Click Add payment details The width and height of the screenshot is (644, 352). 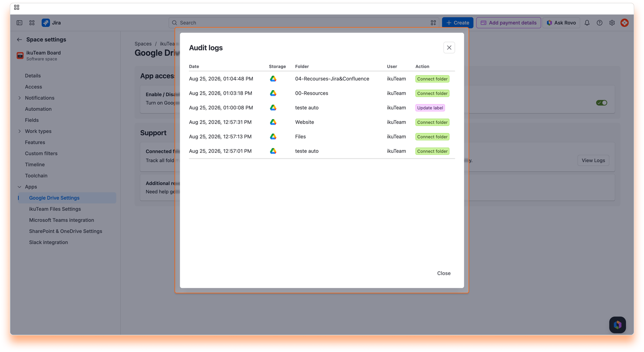(x=508, y=23)
